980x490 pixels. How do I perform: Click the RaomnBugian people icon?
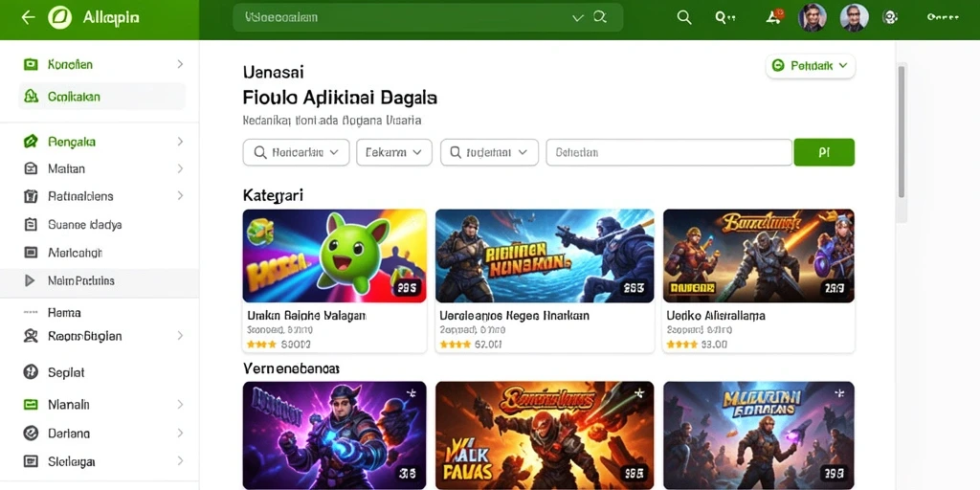pos(30,336)
